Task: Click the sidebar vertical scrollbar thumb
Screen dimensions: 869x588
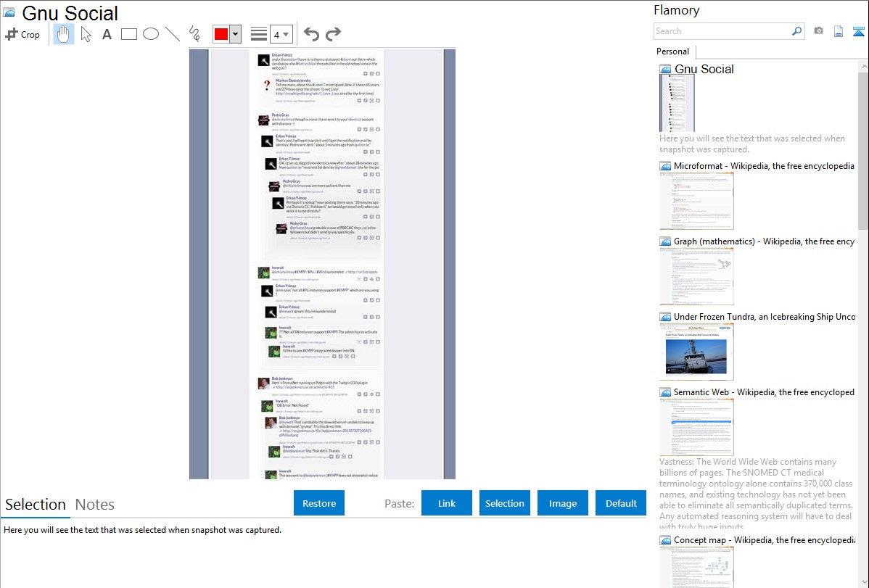Action: tap(864, 149)
